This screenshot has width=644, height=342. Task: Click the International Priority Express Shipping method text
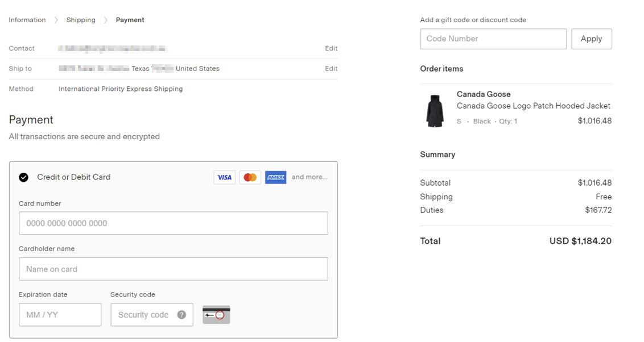coord(121,89)
